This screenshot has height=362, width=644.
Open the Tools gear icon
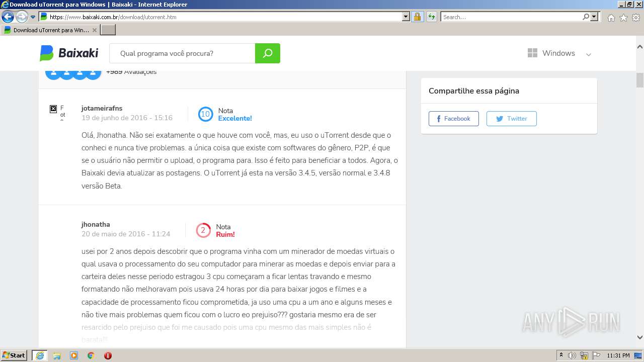tap(636, 18)
